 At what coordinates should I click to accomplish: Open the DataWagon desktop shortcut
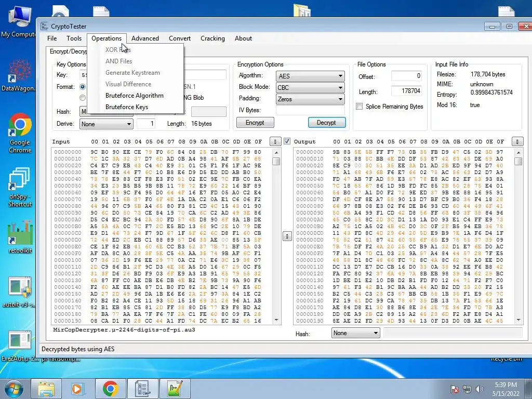[x=18, y=75]
